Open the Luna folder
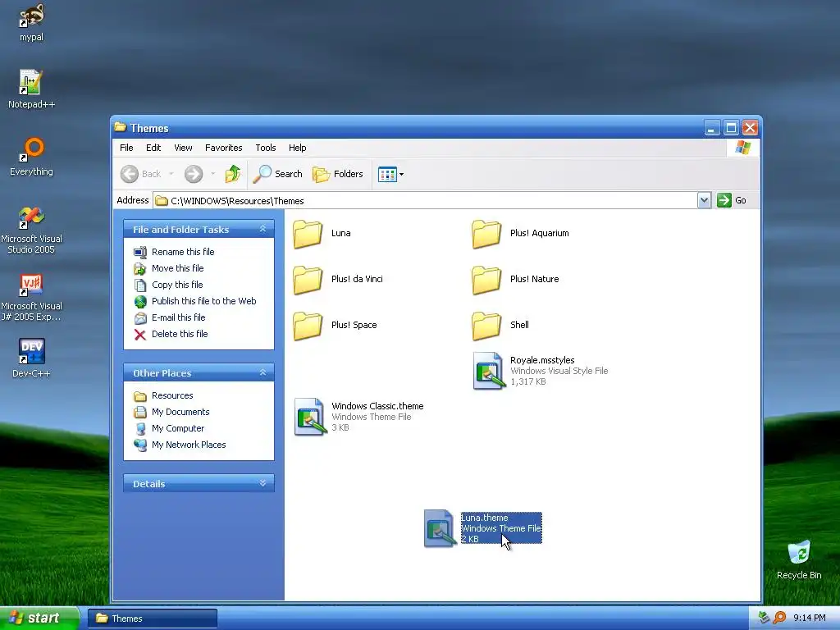 click(x=308, y=234)
